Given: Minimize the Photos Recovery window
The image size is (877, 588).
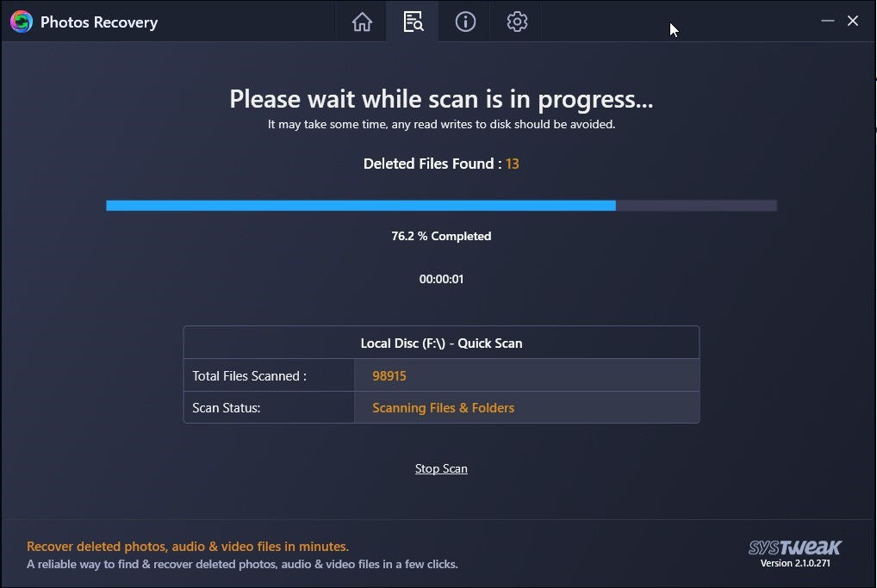Looking at the screenshot, I should tap(827, 21).
